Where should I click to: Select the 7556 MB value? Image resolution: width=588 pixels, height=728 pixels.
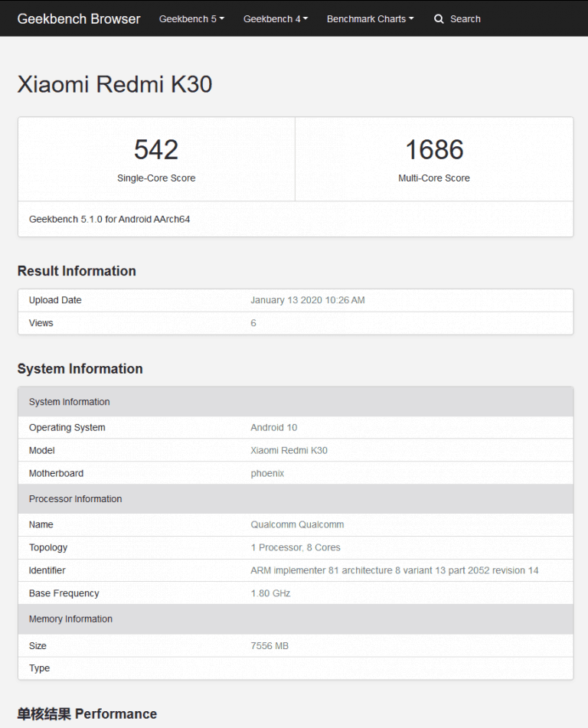pos(269,646)
